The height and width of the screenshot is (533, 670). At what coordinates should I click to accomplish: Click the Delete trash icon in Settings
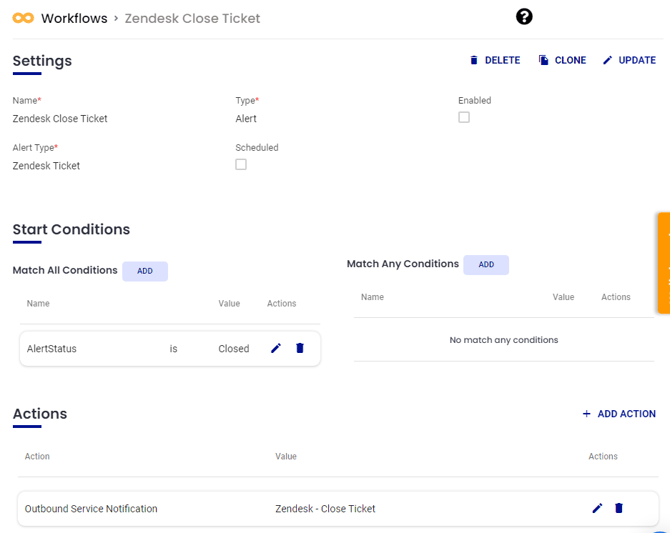pos(474,60)
